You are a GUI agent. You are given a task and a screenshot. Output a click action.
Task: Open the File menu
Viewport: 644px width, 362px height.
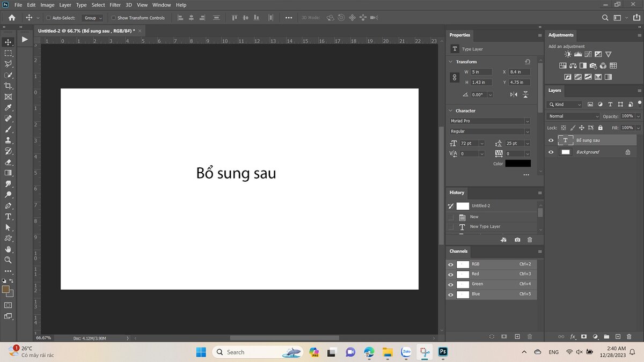[x=18, y=5]
